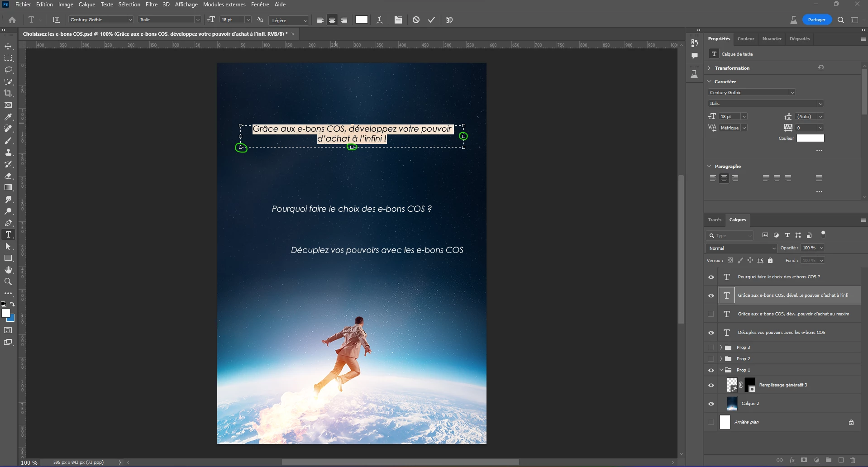The width and height of the screenshot is (868, 467).
Task: Show more Caractère options
Action: [819, 151]
